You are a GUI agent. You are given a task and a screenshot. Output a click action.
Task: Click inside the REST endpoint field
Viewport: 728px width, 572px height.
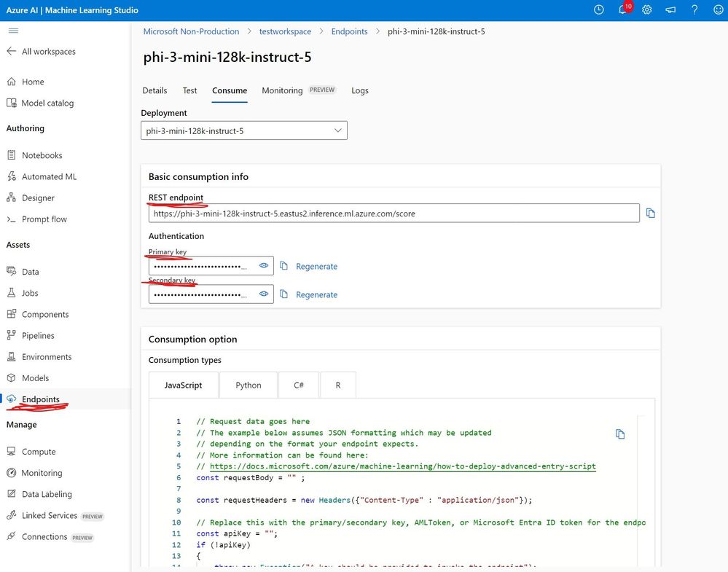394,213
